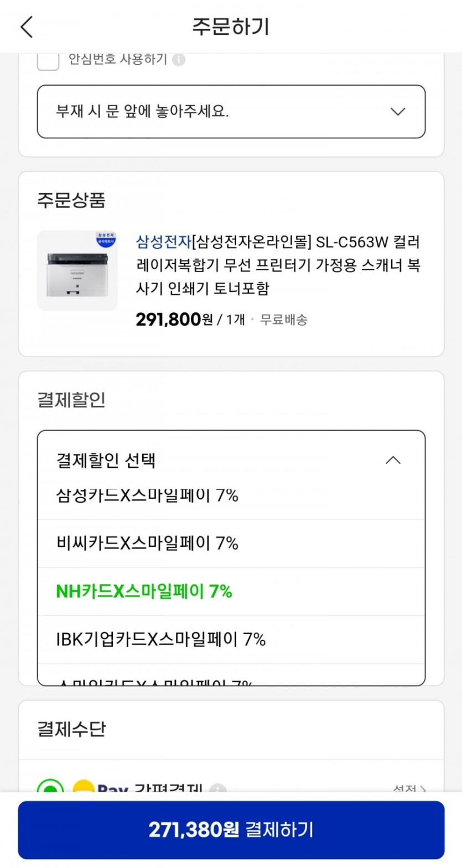Go back using the top-left arrow
The height and width of the screenshot is (868, 462).
point(27,27)
